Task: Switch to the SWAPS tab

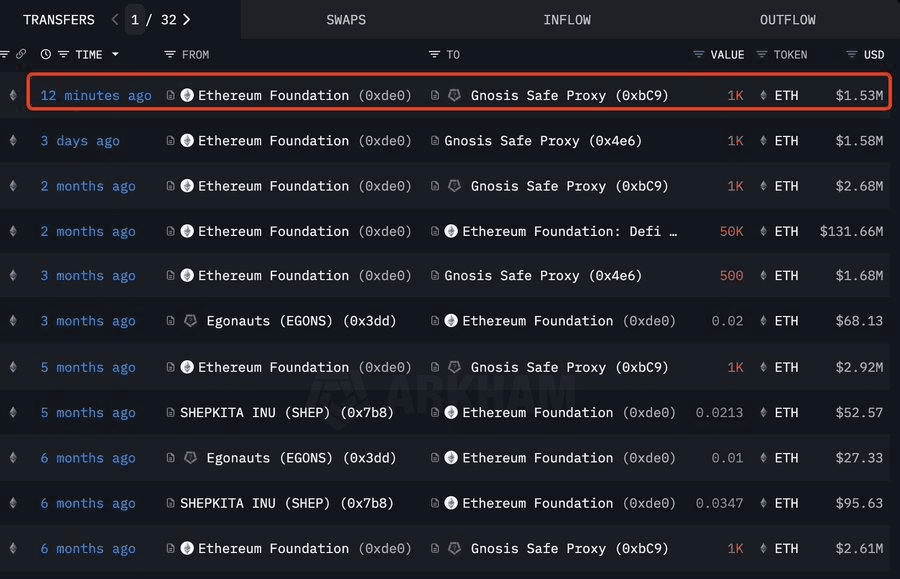Action: [345, 20]
